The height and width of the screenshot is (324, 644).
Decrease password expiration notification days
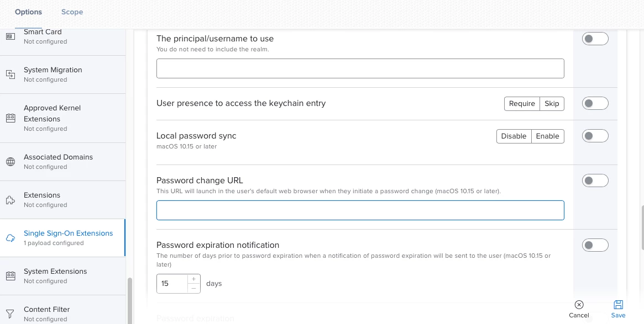[193, 288]
